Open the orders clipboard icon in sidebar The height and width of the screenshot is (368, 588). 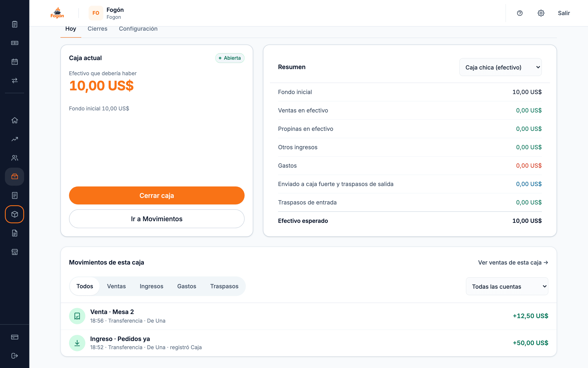(x=14, y=24)
